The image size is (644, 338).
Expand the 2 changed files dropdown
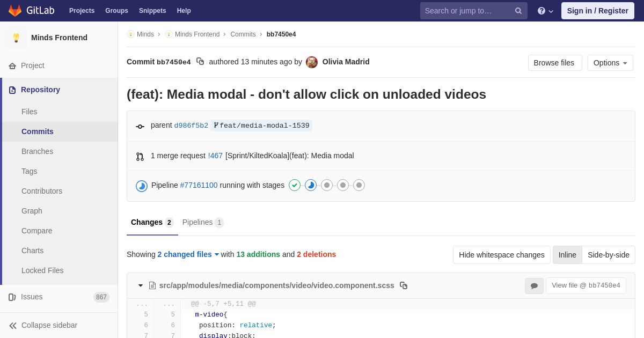click(x=188, y=254)
